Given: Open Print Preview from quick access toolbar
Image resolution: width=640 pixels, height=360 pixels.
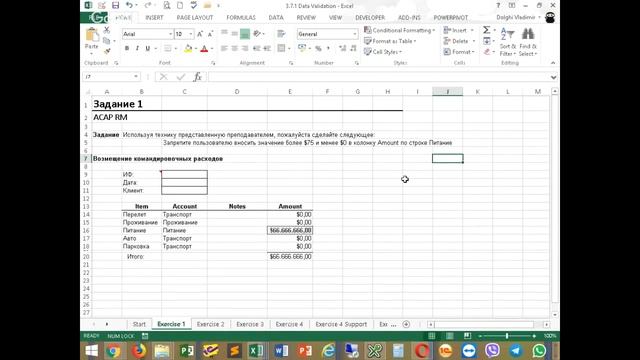Looking at the screenshot, I should coord(167,5).
